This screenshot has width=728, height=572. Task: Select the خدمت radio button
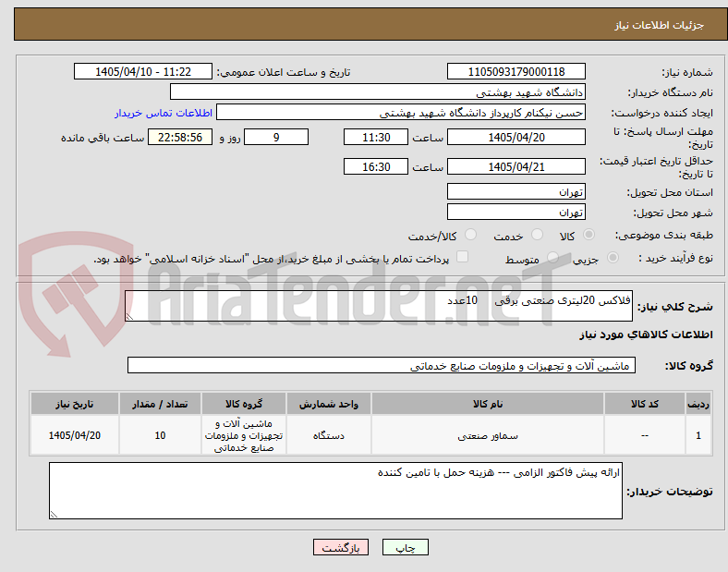(537, 235)
